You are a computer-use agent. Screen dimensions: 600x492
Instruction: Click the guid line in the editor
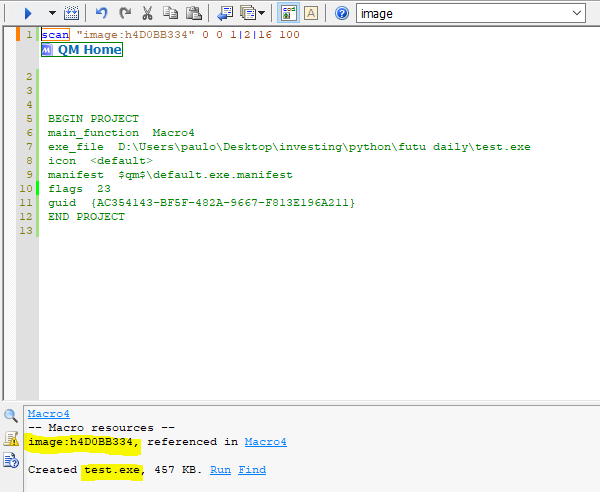(202, 203)
